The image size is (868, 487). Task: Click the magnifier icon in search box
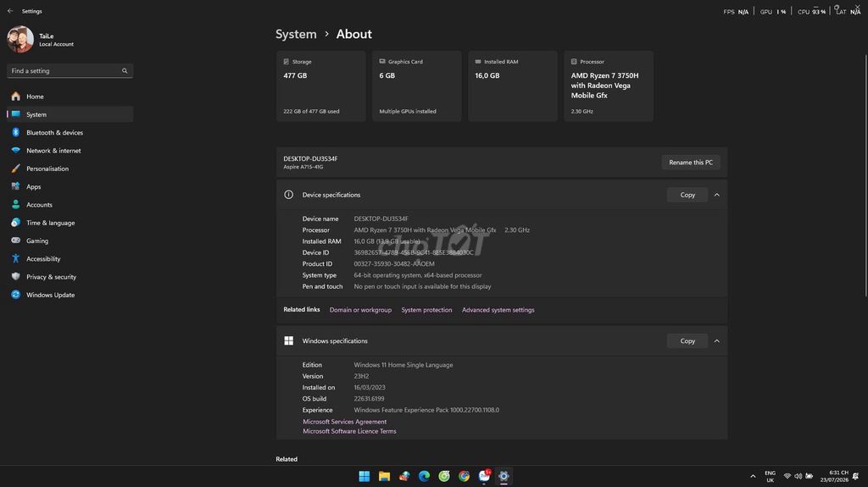[x=125, y=71]
